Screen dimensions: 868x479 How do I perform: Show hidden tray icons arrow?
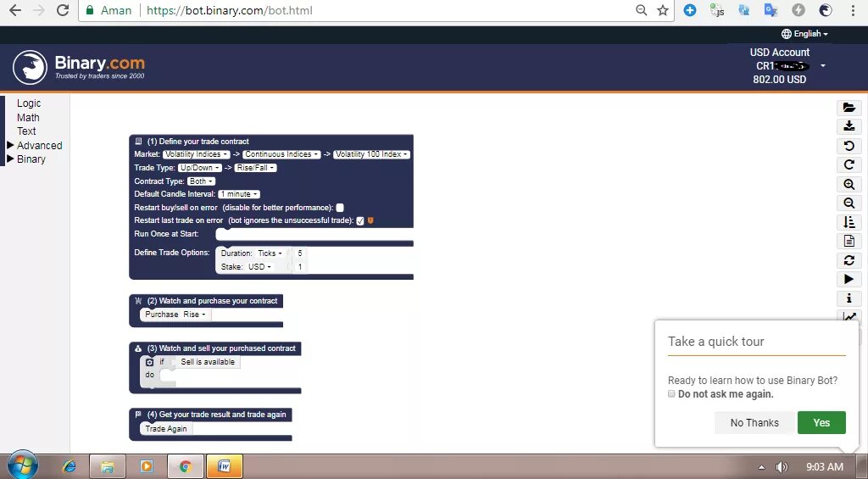click(x=762, y=467)
